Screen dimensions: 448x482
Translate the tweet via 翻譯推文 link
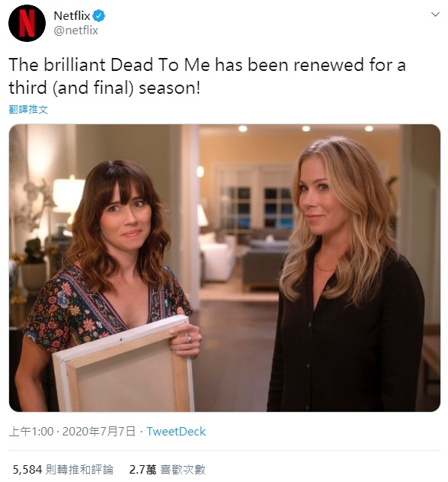click(28, 109)
